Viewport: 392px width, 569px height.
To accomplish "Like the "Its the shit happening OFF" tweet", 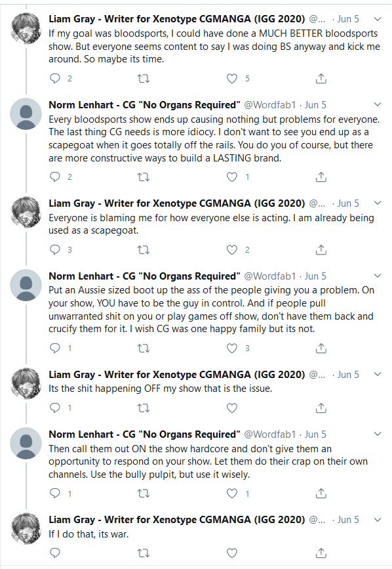I will tap(232, 408).
